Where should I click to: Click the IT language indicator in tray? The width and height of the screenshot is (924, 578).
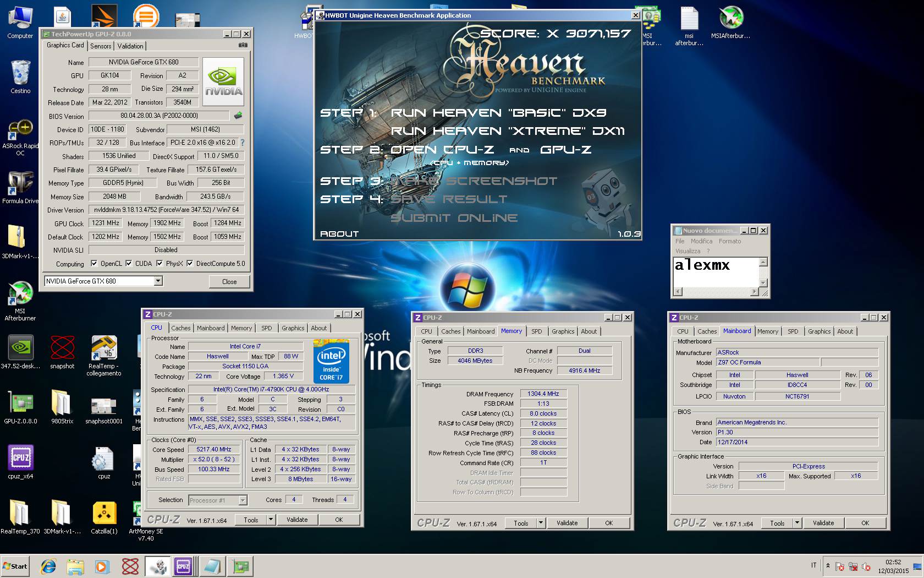coord(813,565)
